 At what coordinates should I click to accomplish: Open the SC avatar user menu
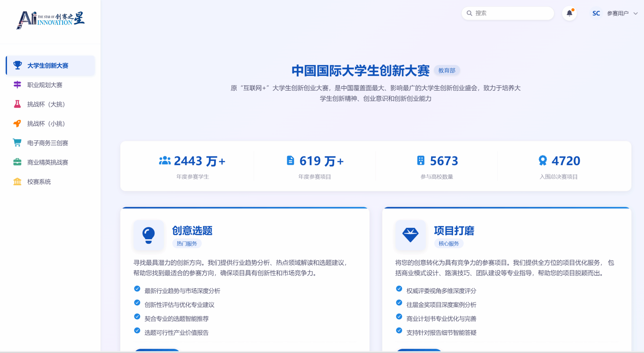[596, 14]
